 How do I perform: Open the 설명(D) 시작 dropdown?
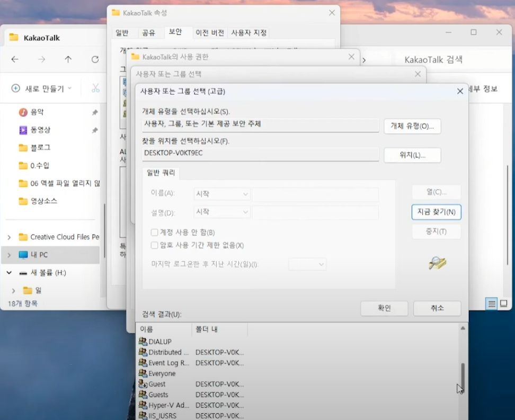click(x=222, y=212)
